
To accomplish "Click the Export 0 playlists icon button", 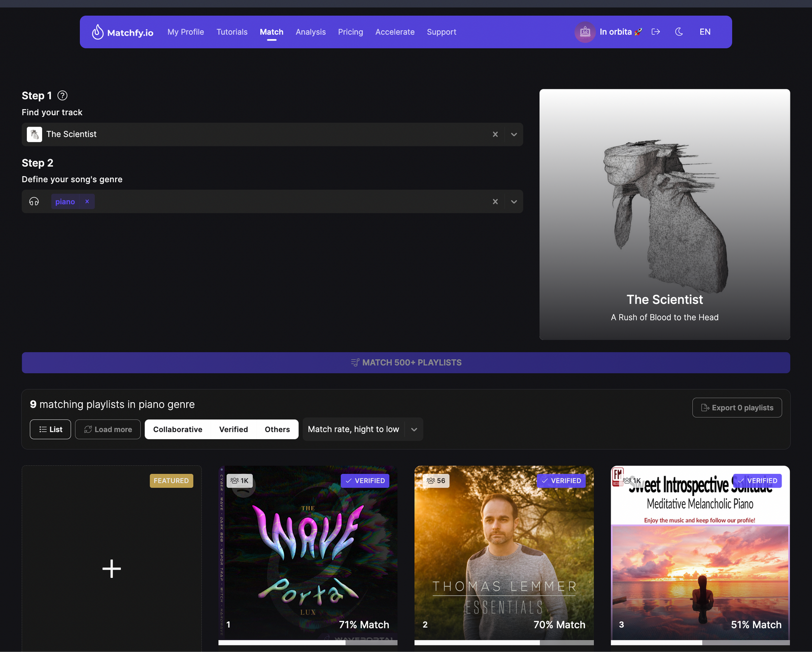I will 737,407.
